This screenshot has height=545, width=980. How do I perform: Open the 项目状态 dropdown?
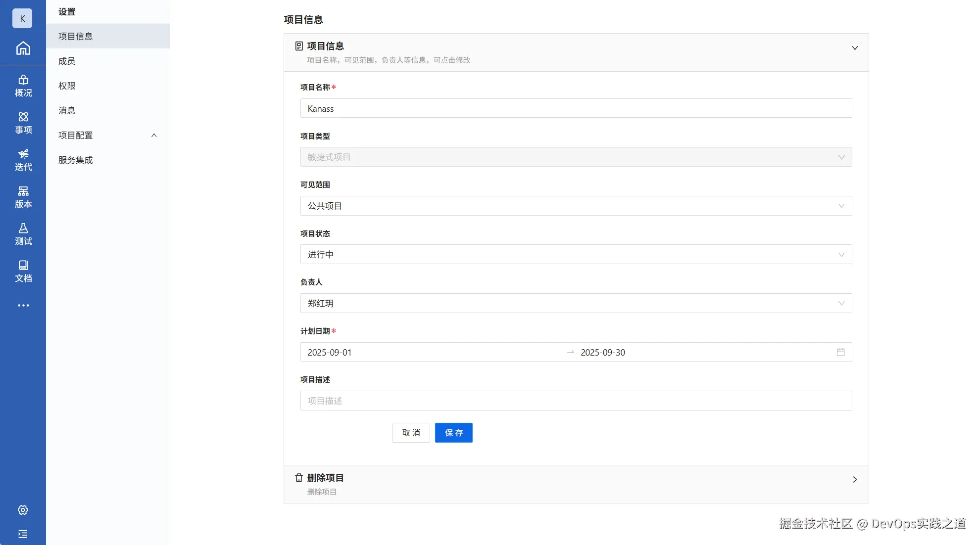pyautogui.click(x=576, y=255)
